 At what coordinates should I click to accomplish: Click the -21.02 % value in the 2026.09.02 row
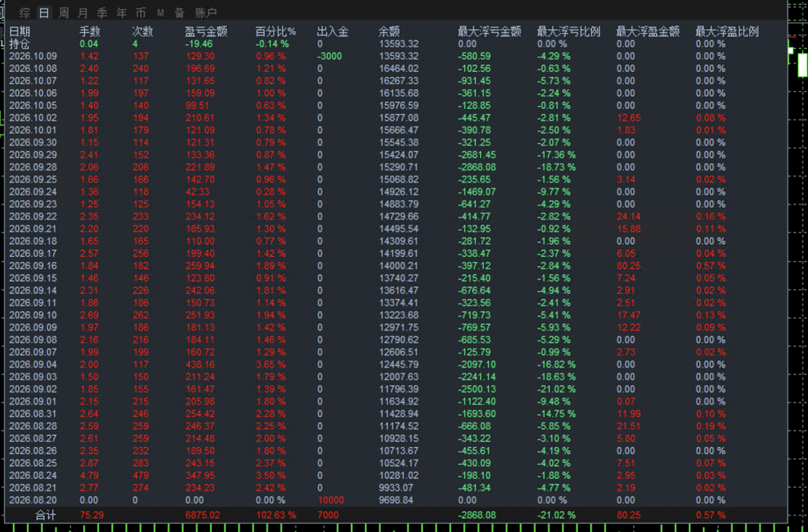(557, 389)
